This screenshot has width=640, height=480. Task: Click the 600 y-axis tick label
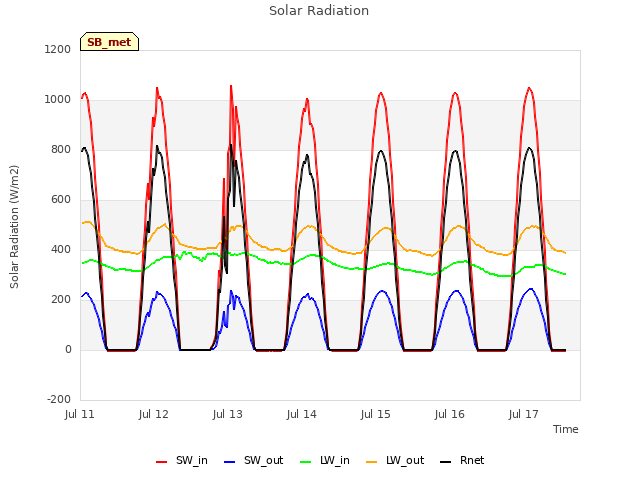tap(61, 200)
